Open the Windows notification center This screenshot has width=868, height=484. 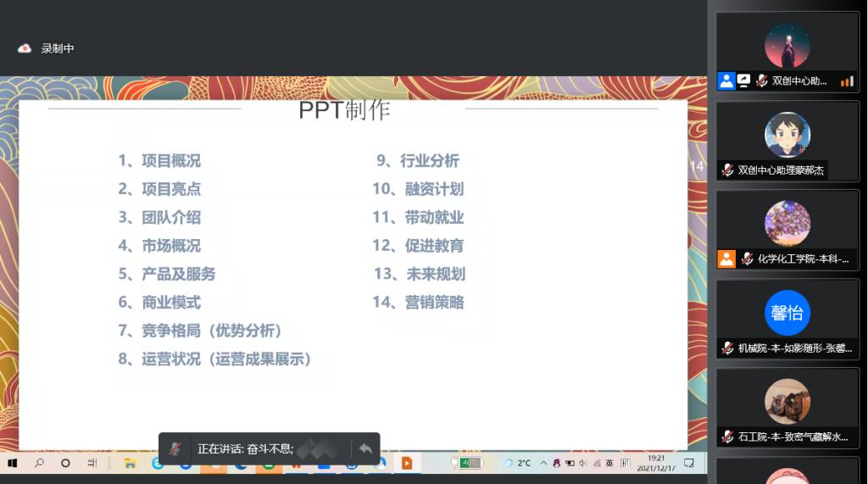[689, 464]
